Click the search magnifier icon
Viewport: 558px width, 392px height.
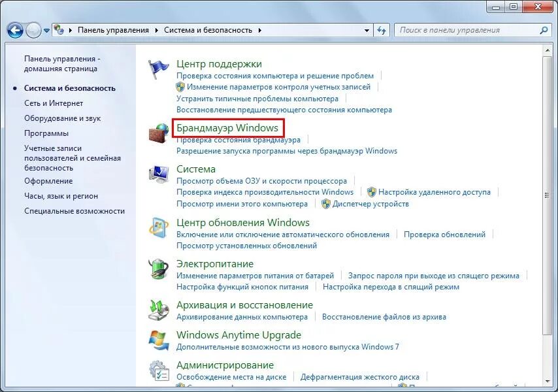pos(544,31)
